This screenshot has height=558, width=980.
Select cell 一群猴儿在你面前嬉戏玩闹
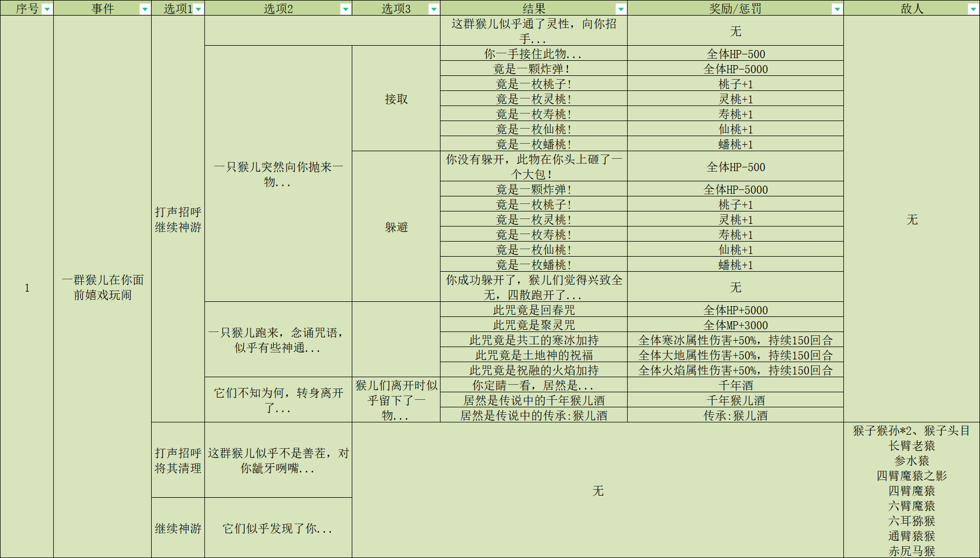point(103,287)
